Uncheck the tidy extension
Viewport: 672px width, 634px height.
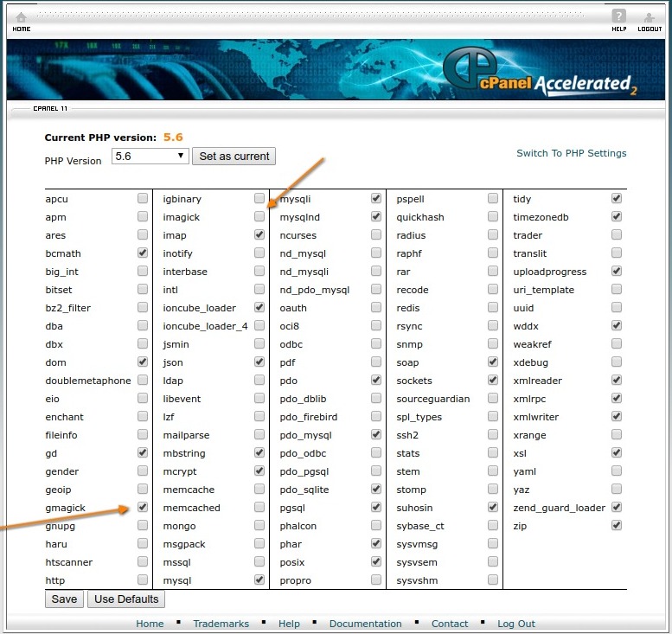tap(617, 198)
